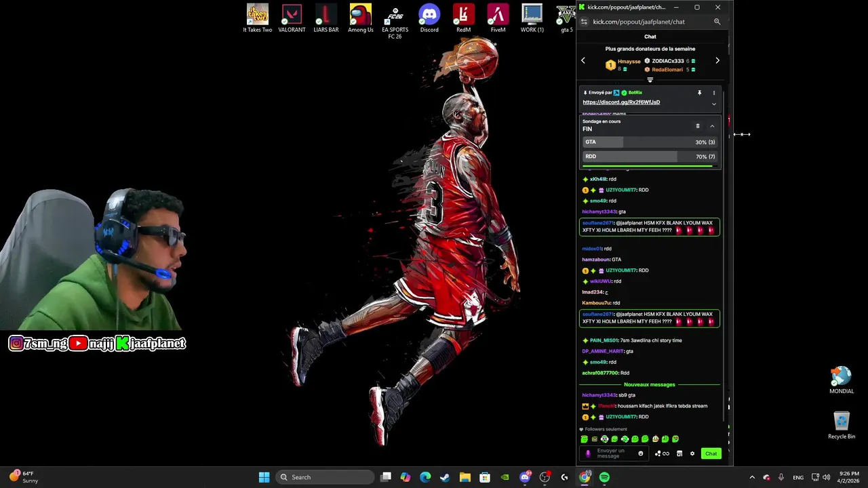Open the WORK (1) desktop icon

click(x=532, y=18)
